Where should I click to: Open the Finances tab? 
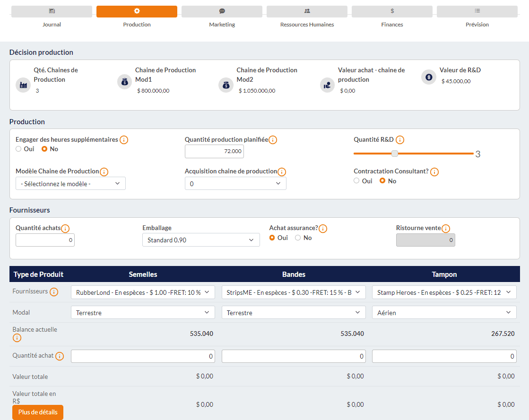coord(392,12)
